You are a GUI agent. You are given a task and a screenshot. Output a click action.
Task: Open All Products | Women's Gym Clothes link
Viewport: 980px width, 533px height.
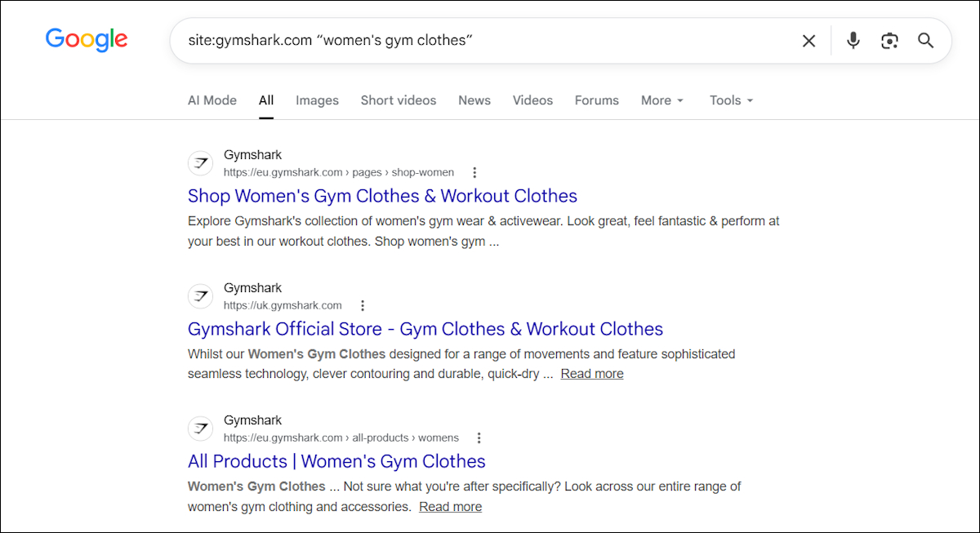[x=336, y=461]
